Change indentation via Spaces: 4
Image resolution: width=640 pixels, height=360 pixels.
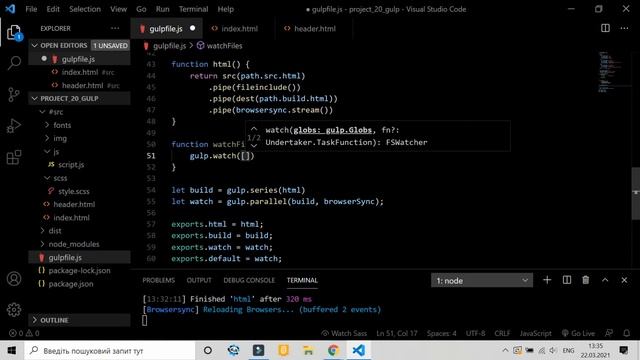tap(441, 333)
